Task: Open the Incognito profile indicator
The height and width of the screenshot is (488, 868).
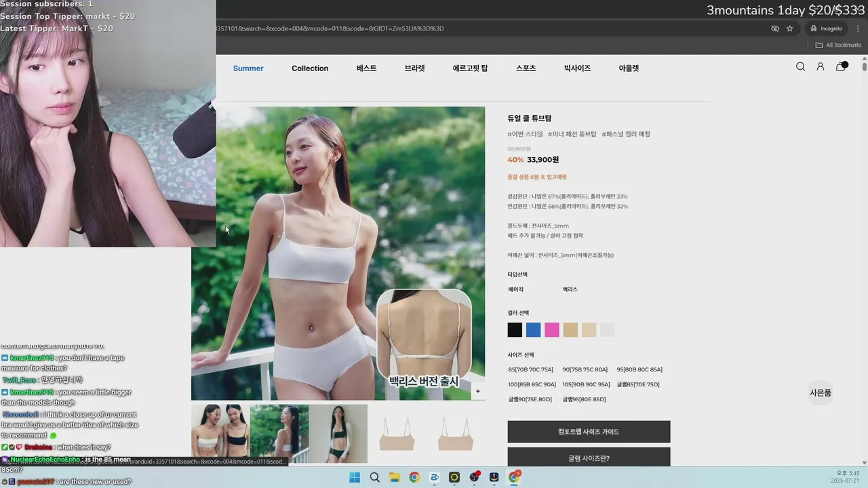Action: pos(827,28)
